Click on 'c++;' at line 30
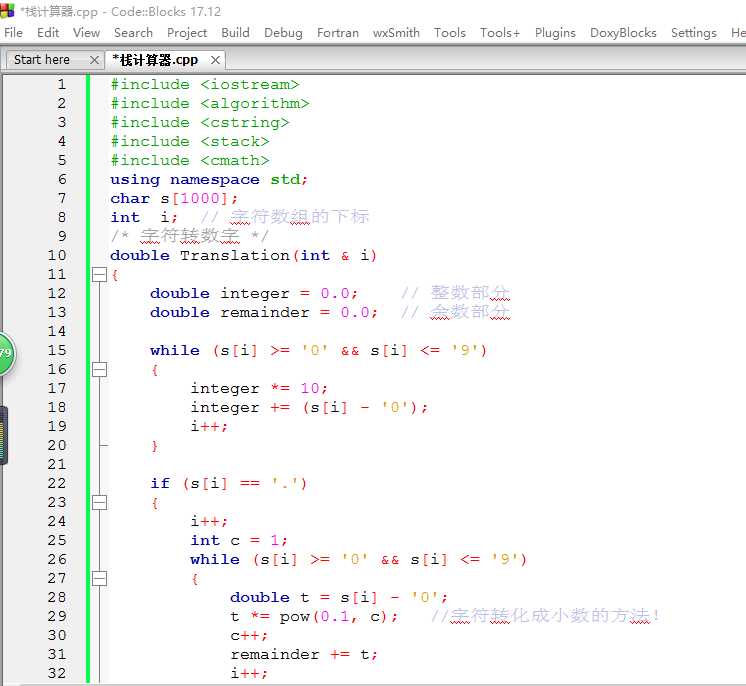 [249, 636]
